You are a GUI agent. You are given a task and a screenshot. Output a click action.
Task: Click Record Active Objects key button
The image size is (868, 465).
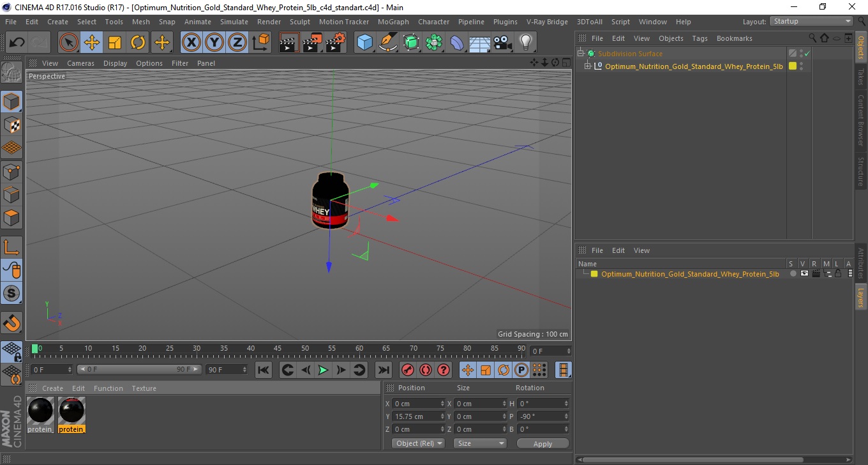click(x=408, y=370)
